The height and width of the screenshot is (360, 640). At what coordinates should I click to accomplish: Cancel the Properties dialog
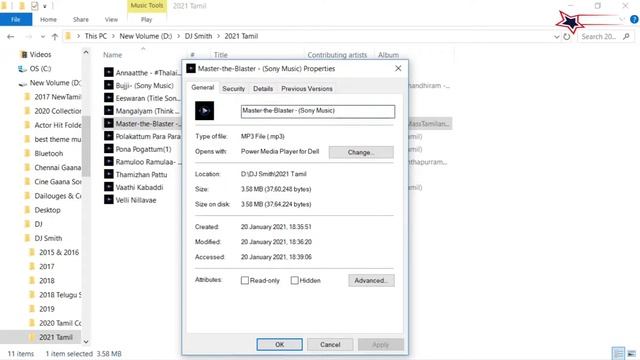[330, 344]
